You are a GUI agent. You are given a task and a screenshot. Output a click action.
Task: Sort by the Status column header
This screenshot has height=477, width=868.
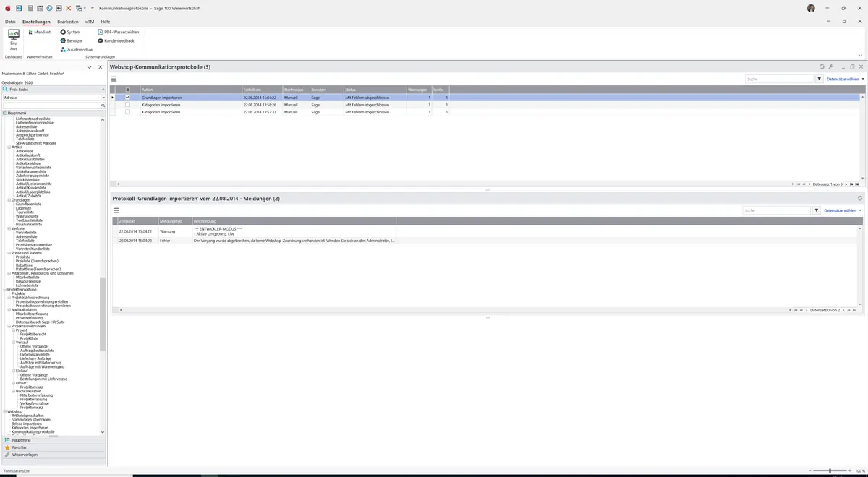375,90
